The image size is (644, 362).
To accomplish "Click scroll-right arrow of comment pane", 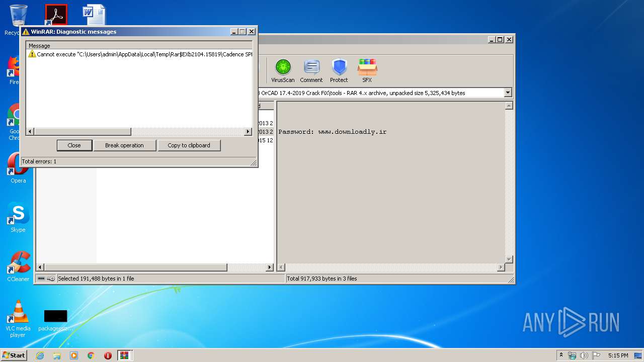I will [501, 267].
